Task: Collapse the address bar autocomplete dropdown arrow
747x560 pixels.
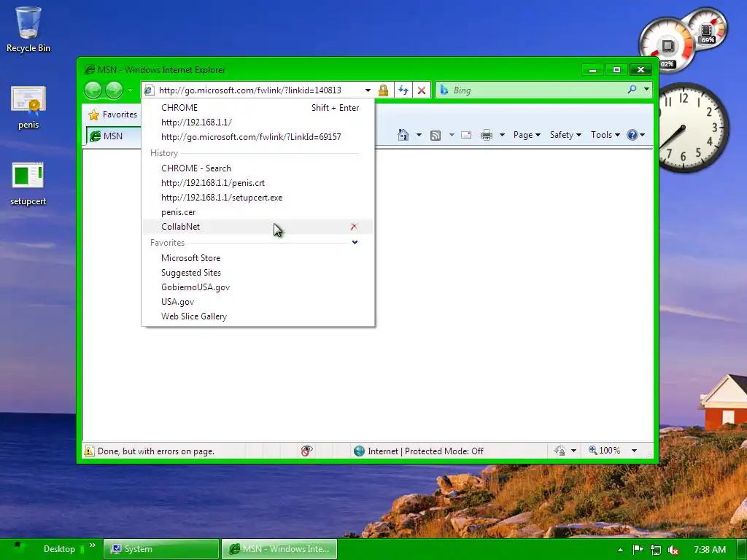Action: click(x=368, y=90)
